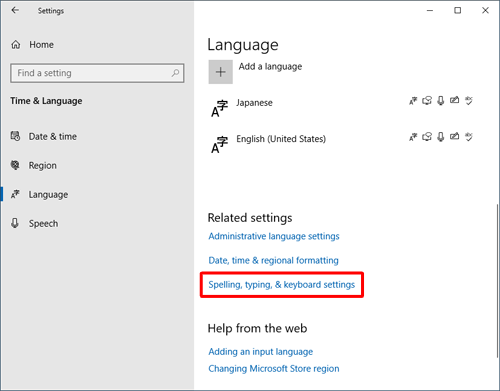The width and height of the screenshot is (500, 391).
Task: Click English display language feature icon
Action: [x=413, y=137]
